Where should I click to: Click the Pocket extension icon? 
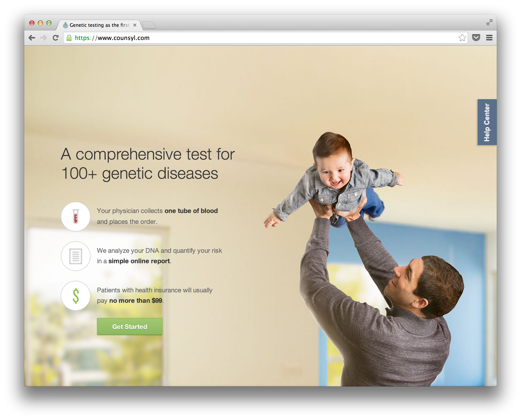click(x=476, y=38)
